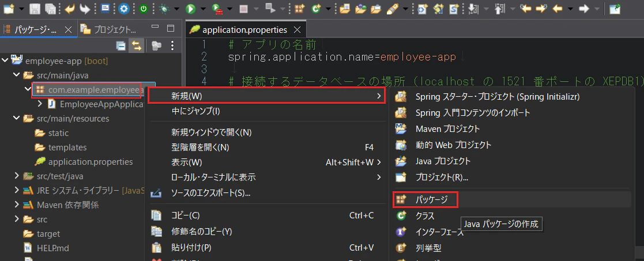This screenshot has height=261, width=644.
Task: Close the application.properties editor tab
Action: [297, 29]
